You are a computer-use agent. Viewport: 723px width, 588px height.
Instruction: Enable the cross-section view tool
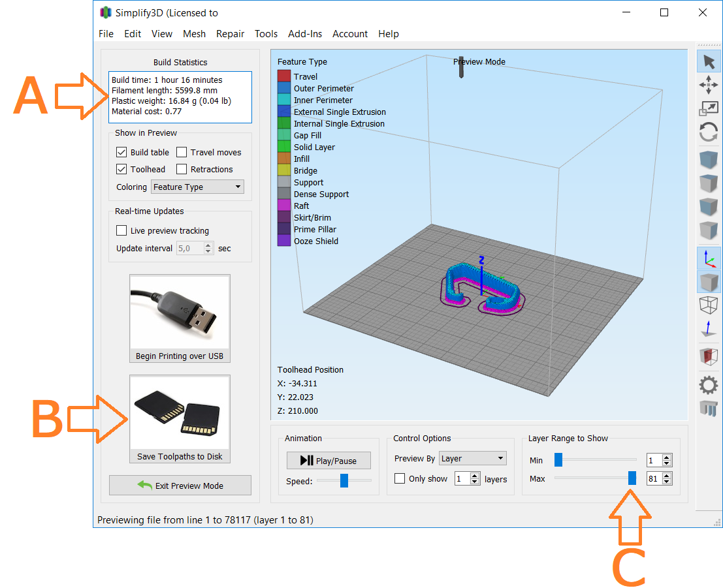(709, 356)
